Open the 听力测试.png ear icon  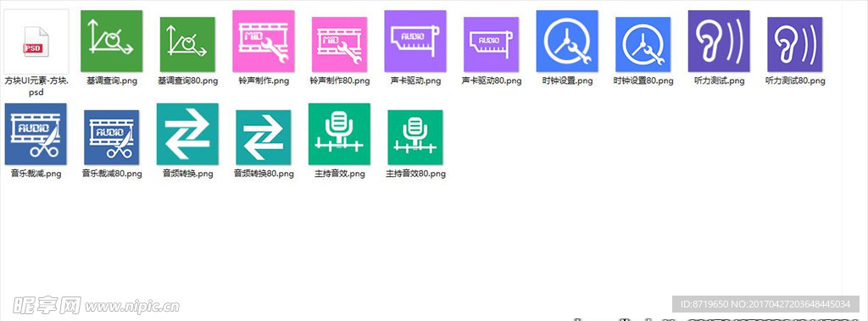[719, 41]
